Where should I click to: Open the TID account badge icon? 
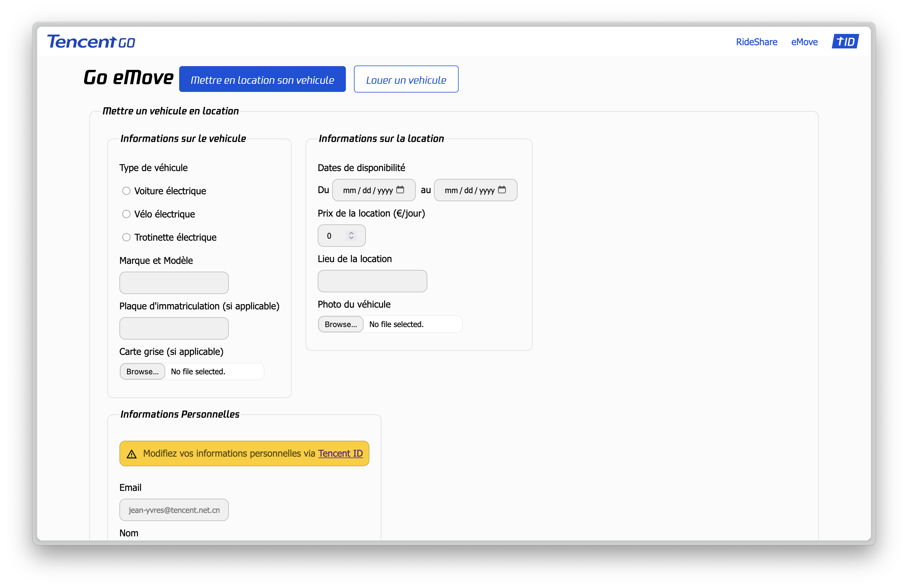(x=845, y=41)
